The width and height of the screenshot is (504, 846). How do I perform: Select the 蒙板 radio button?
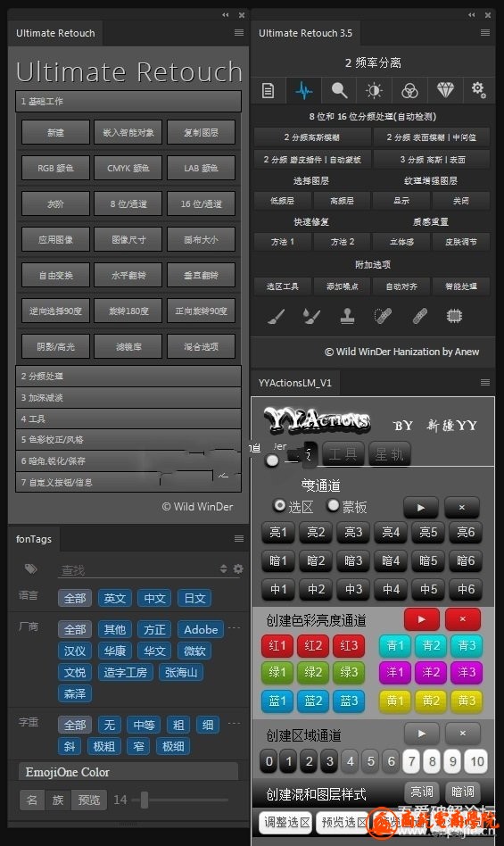pyautogui.click(x=333, y=506)
